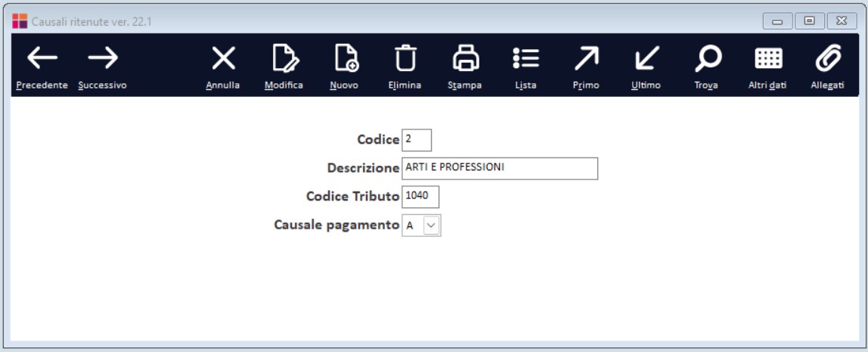Viewport: 868px width, 352px height.
Task: Click the Codice input field
Action: (x=417, y=140)
